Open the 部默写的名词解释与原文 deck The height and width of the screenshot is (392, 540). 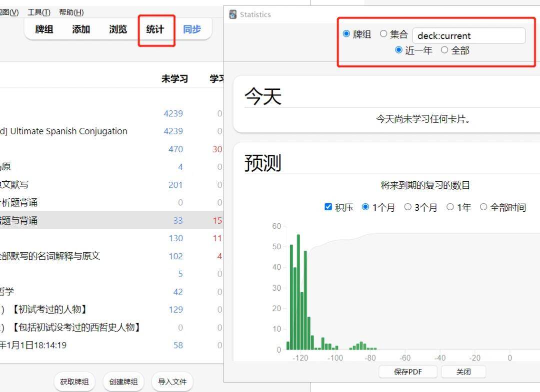point(50,256)
